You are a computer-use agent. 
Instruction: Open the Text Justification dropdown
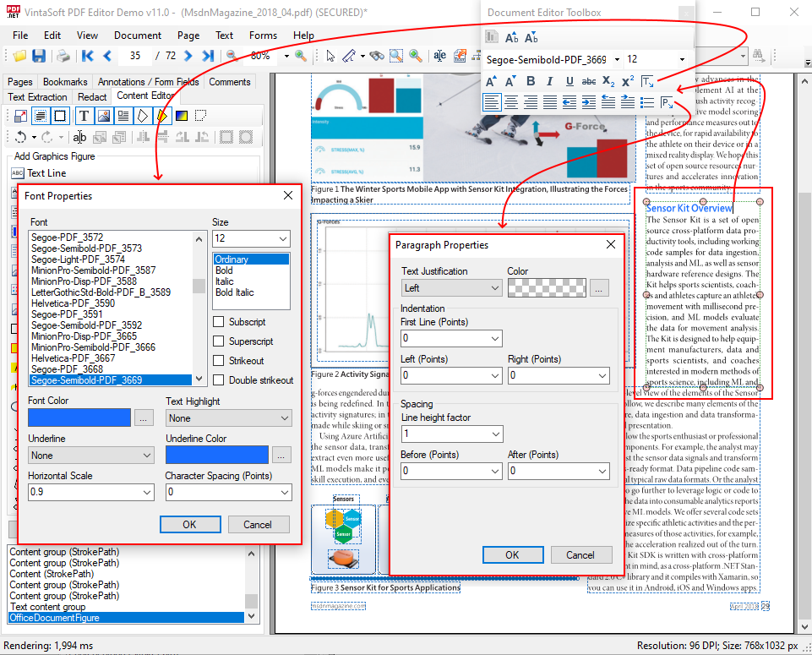tap(496, 288)
